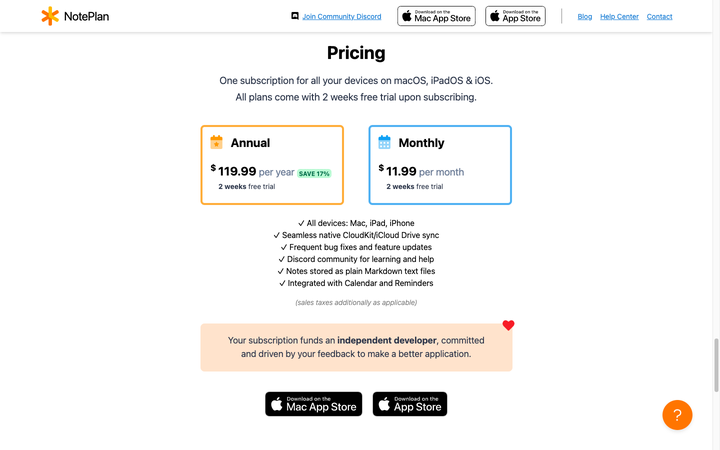Open the orange help question mark button
This screenshot has height=450, width=720.
click(x=677, y=414)
